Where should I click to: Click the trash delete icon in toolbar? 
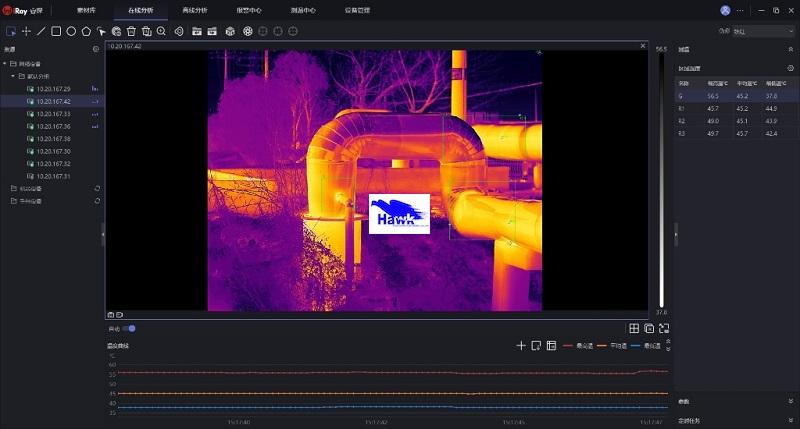[x=131, y=31]
